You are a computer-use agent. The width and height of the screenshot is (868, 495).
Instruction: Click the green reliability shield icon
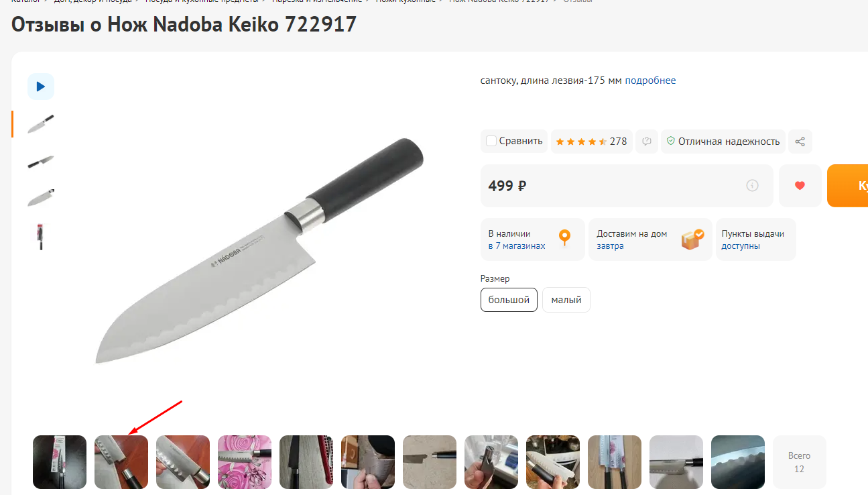[x=670, y=142]
